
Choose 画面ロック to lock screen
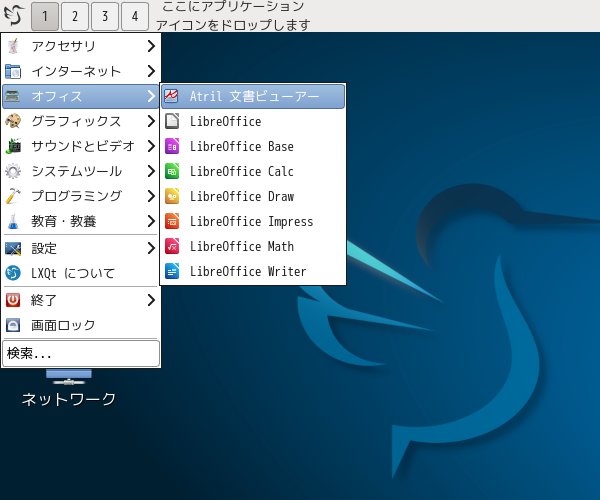point(81,325)
